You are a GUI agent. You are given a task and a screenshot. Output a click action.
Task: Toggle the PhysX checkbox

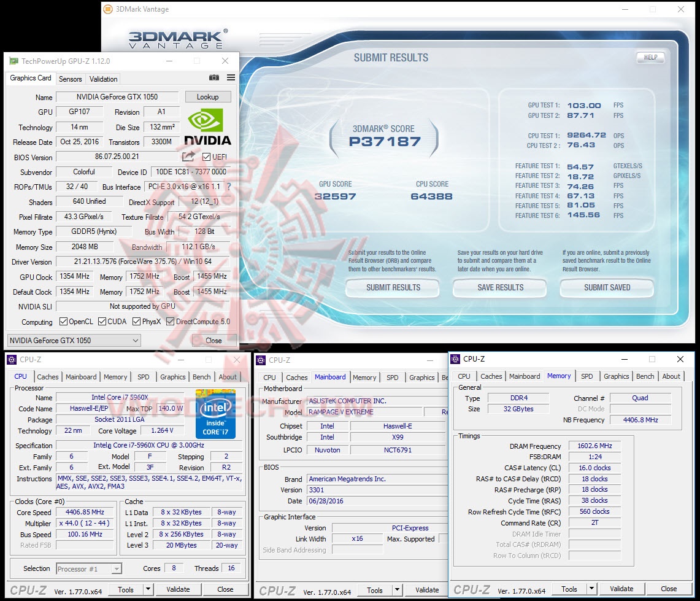(x=136, y=321)
